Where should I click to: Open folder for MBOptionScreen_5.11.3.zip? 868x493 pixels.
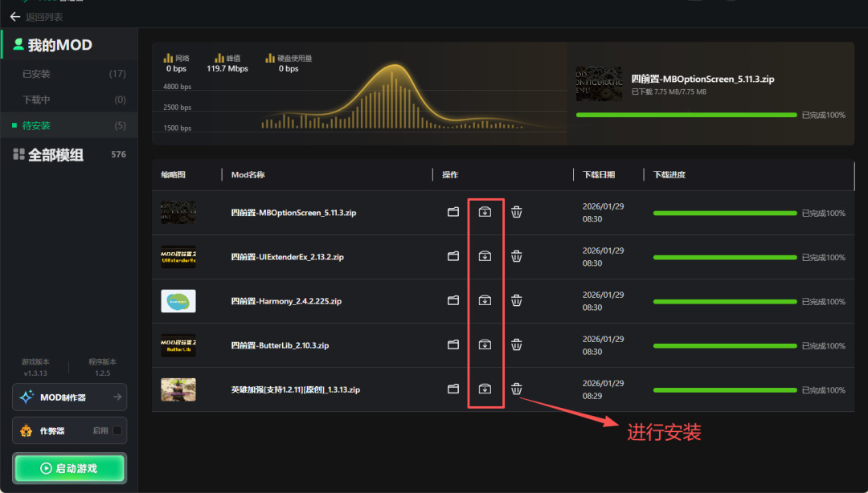click(453, 212)
